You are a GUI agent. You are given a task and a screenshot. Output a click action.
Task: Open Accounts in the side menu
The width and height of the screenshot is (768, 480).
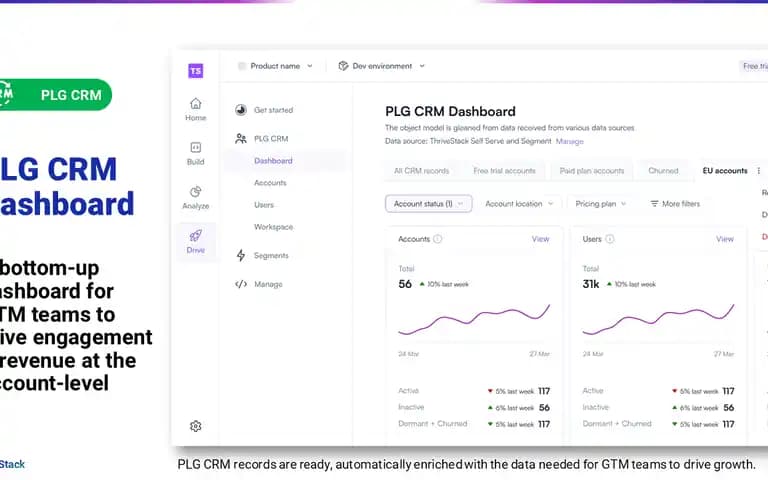coord(270,183)
